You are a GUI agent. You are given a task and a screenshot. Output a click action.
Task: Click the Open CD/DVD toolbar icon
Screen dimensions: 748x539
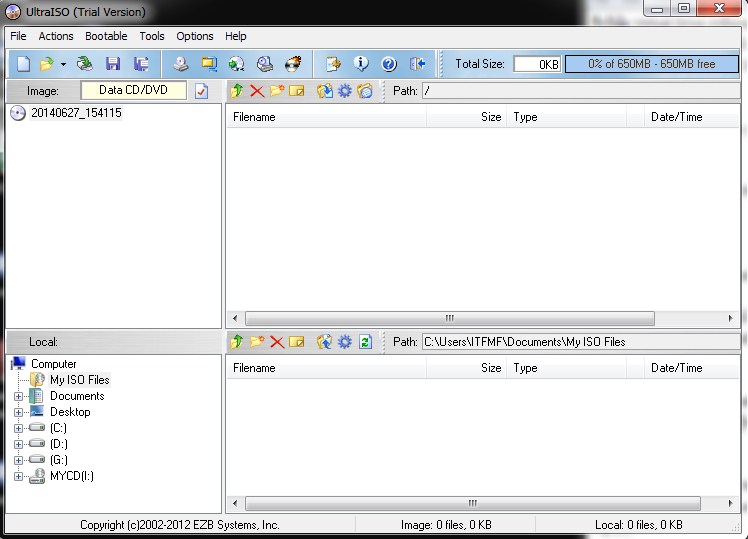pyautogui.click(x=84, y=63)
